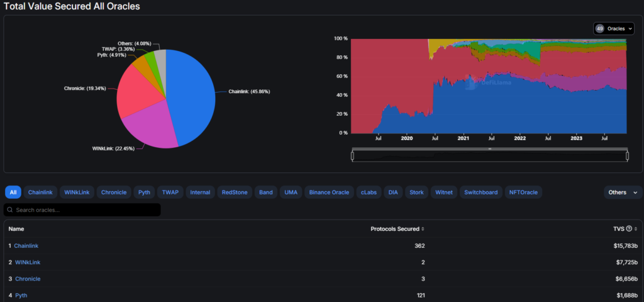Expand the Others oracle filter dropdown
The height and width of the screenshot is (302, 644).
click(x=625, y=193)
